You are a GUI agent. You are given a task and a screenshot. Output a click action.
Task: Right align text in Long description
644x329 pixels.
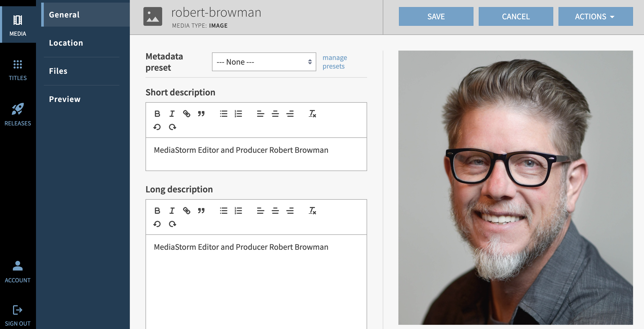tap(290, 211)
